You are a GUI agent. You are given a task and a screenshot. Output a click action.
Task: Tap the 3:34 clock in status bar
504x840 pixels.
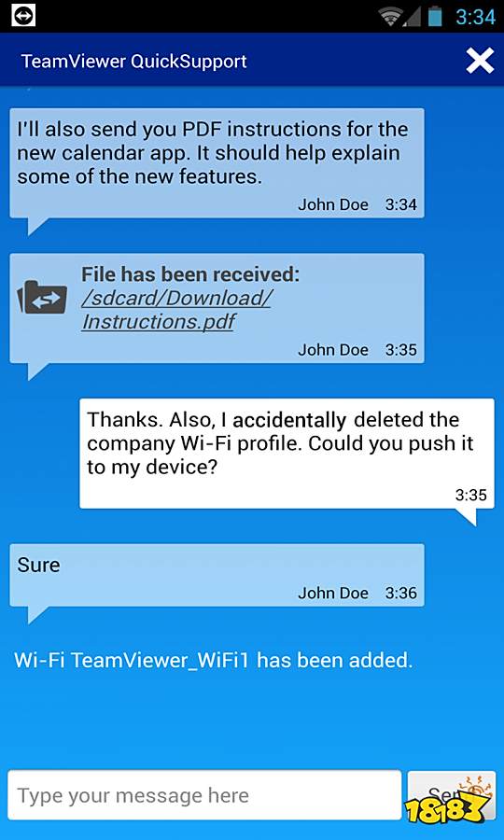click(476, 17)
